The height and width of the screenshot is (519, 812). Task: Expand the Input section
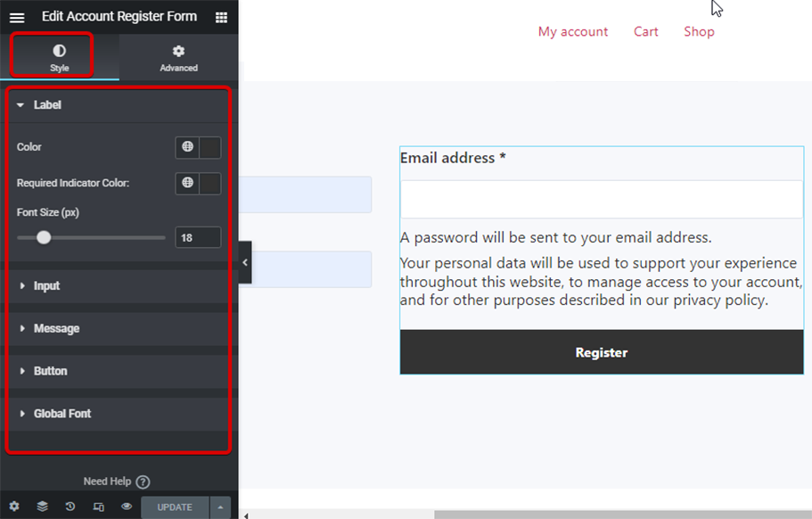click(x=46, y=286)
